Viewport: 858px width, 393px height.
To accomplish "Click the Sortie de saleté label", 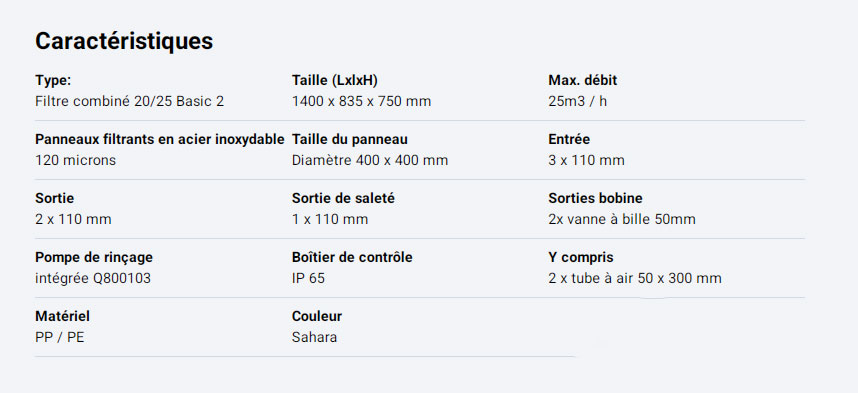I will point(343,198).
